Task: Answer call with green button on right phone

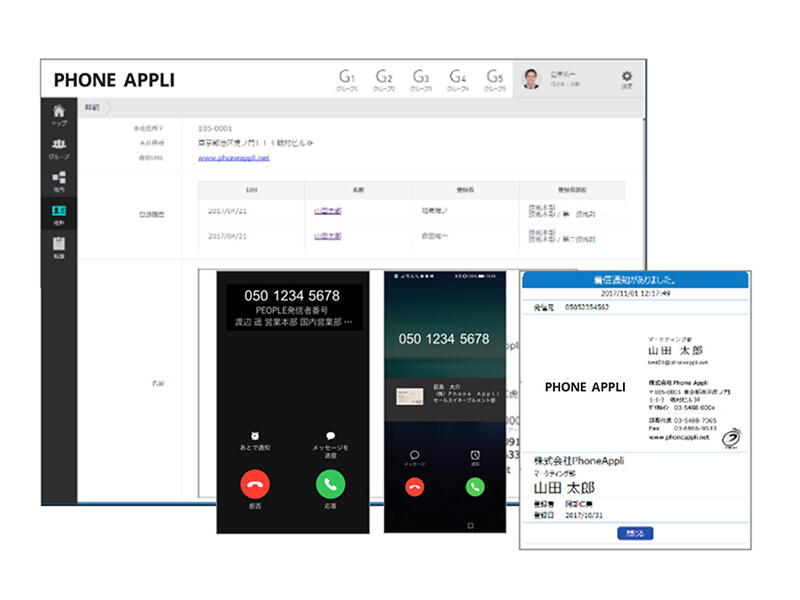Action: (475, 487)
